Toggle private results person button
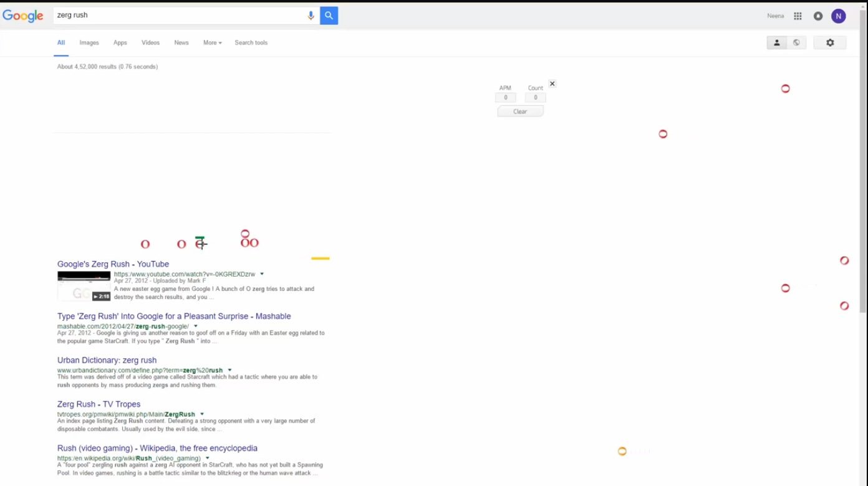868x486 pixels. tap(776, 42)
